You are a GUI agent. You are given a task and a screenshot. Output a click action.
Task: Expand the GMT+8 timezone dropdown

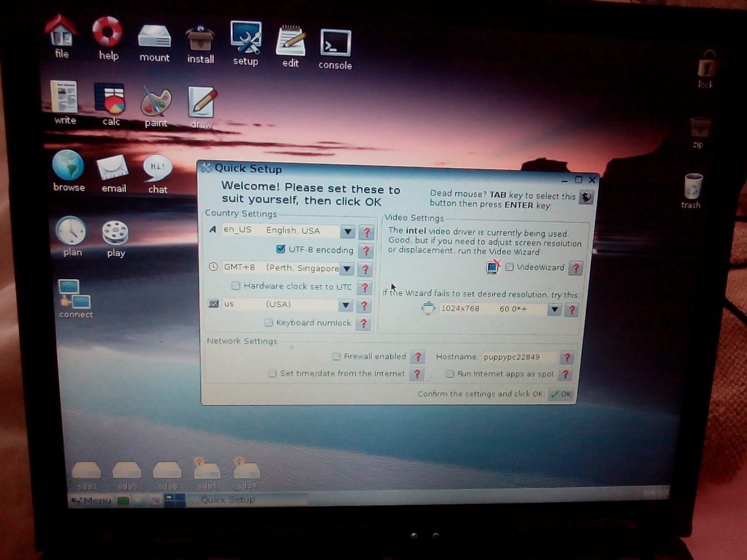(347, 268)
